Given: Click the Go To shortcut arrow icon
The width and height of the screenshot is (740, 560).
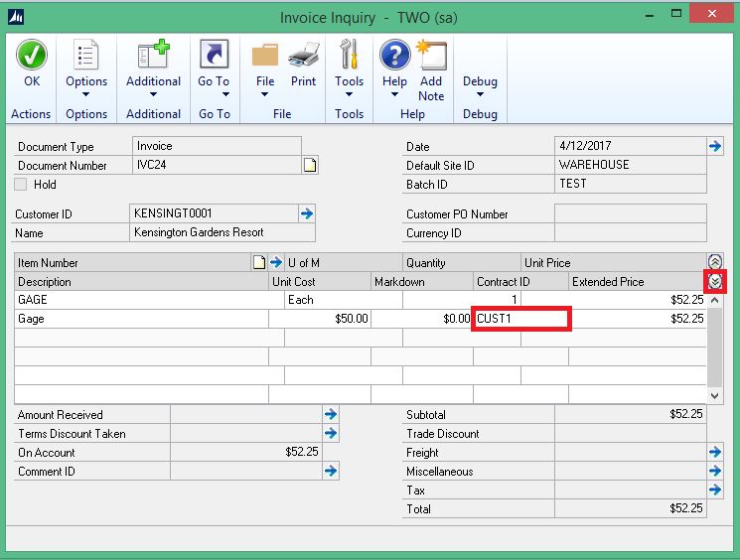Looking at the screenshot, I should click(x=214, y=55).
